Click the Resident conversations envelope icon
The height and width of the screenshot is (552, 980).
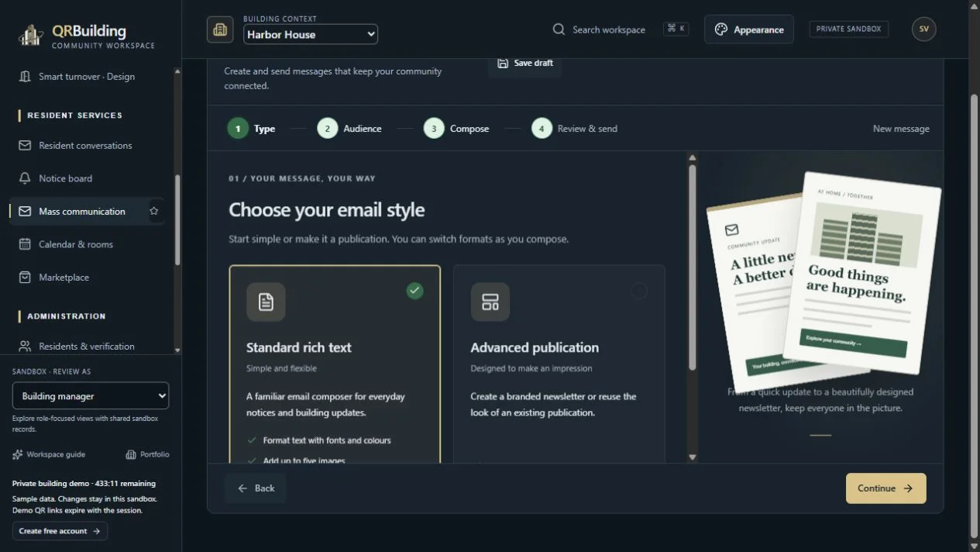[25, 145]
